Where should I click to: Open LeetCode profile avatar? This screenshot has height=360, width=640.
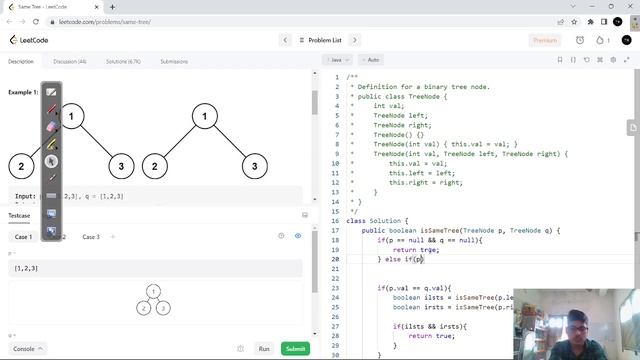pyautogui.click(x=627, y=40)
